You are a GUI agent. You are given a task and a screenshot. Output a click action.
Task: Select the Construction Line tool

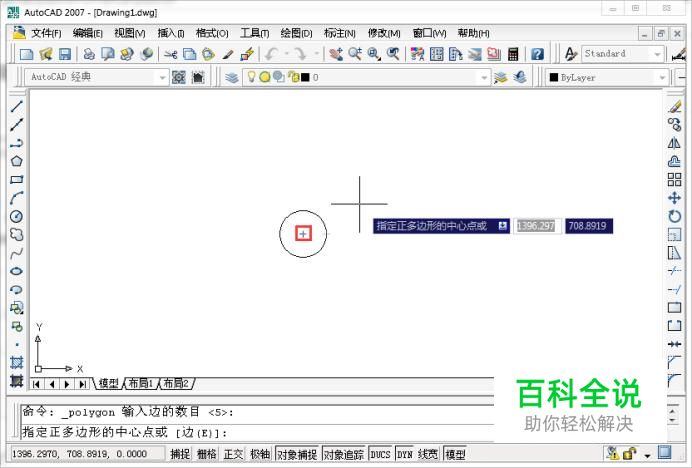click(x=16, y=125)
